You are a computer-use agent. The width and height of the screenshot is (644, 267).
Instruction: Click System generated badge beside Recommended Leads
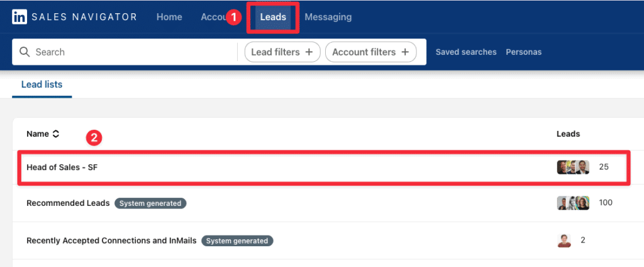tap(150, 203)
